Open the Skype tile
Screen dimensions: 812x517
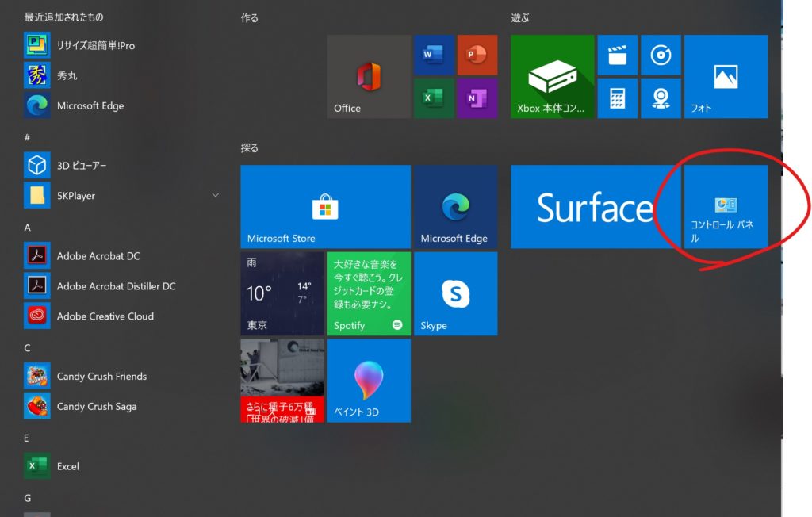pos(456,293)
